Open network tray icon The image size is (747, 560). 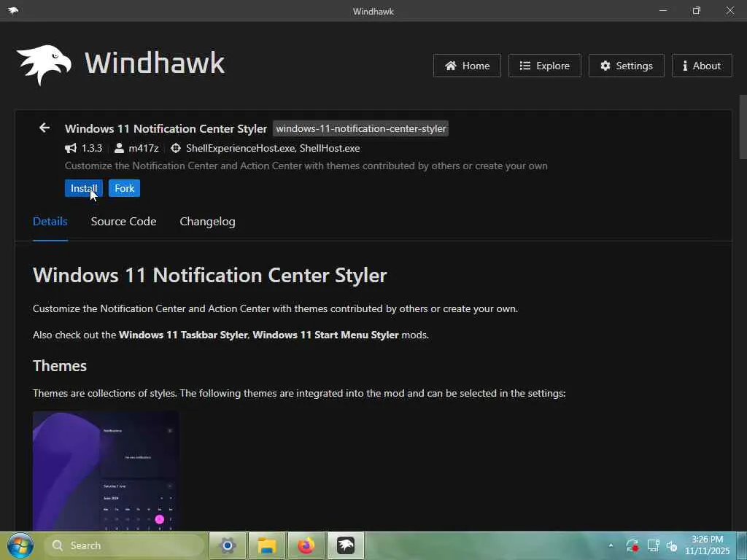(653, 545)
